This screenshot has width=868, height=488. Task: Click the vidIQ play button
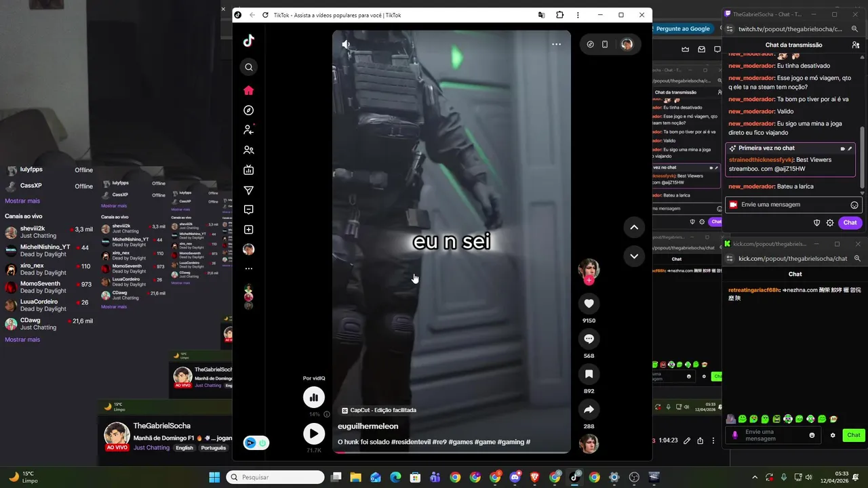pyautogui.click(x=314, y=434)
